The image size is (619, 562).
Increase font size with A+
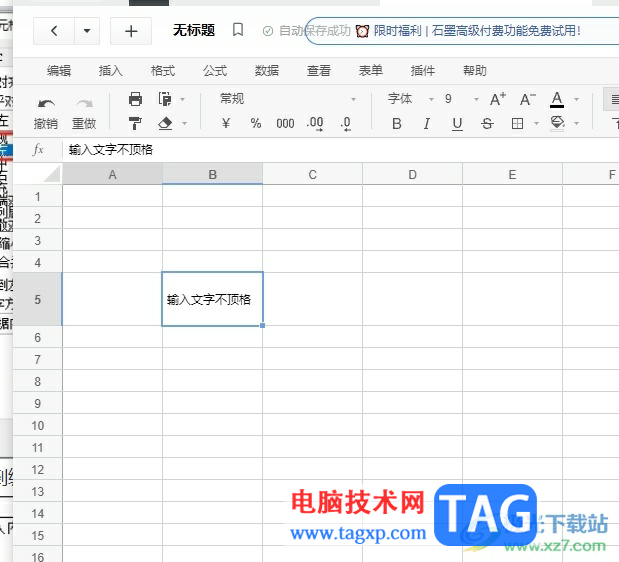pos(497,99)
